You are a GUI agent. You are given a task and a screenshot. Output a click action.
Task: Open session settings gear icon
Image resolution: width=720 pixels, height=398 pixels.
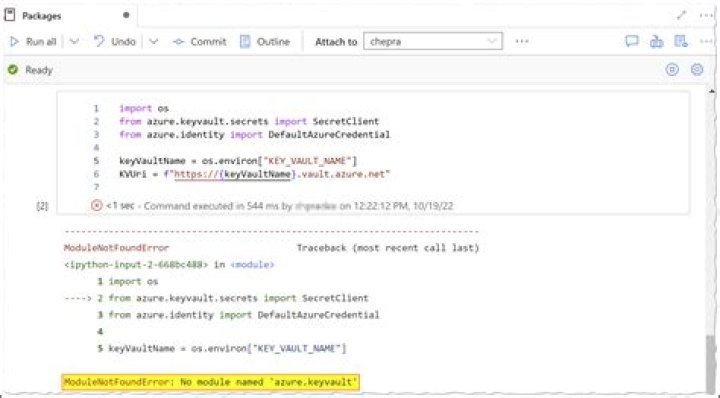pyautogui.click(x=697, y=70)
